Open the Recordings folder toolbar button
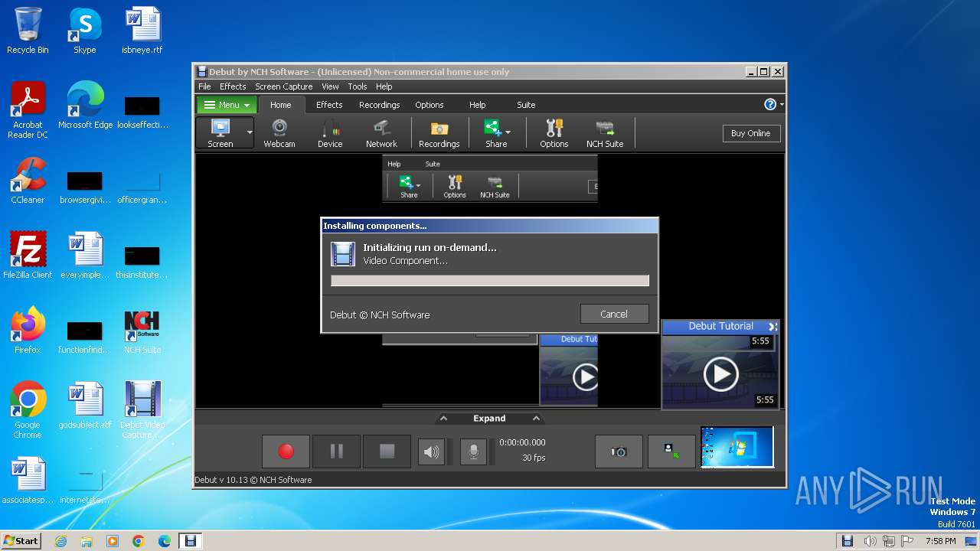This screenshot has height=551, width=980. click(439, 133)
